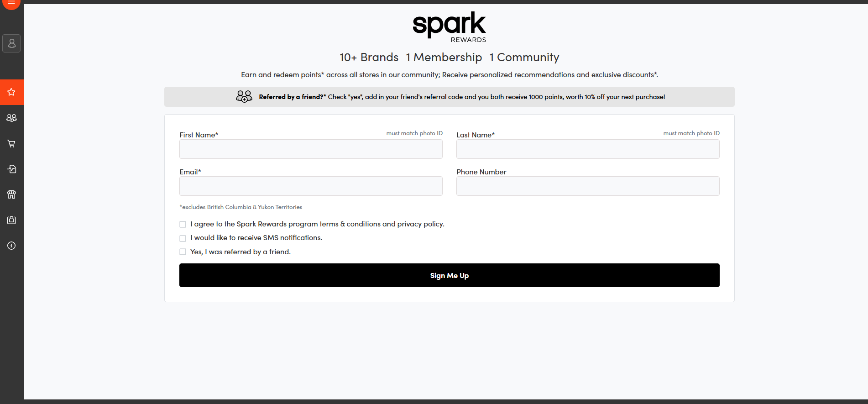Click the "Earn and redeem points" description
The image size is (868, 404).
pyautogui.click(x=450, y=75)
